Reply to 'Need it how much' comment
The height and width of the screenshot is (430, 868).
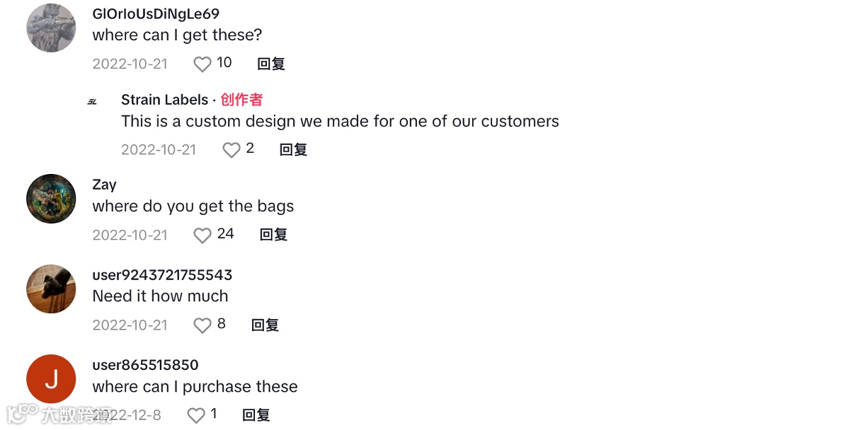point(265,325)
